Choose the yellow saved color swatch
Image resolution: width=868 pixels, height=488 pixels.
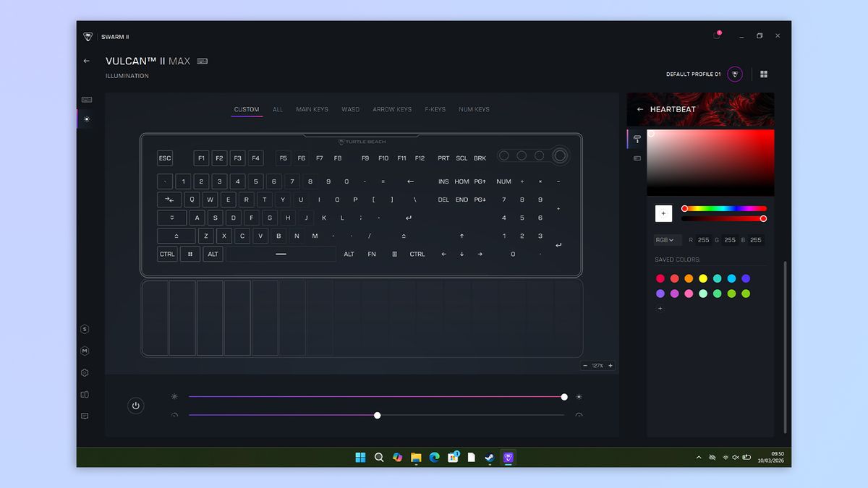point(703,278)
